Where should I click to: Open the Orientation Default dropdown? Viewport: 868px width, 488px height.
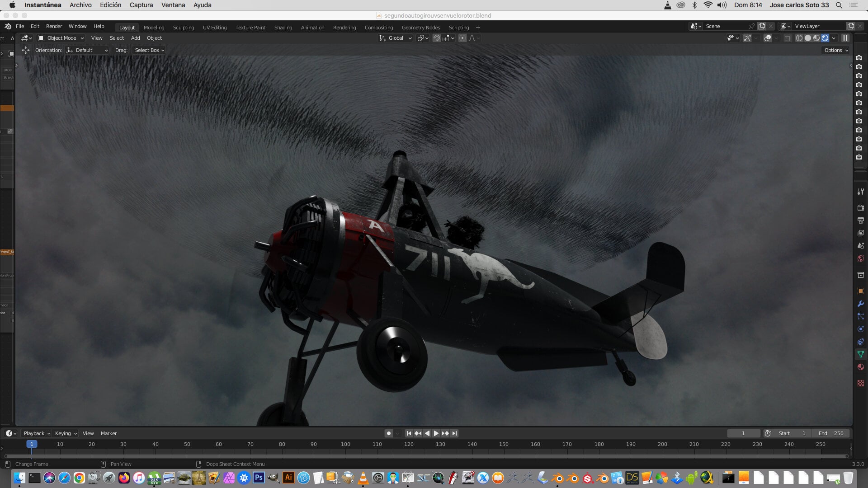click(87, 50)
